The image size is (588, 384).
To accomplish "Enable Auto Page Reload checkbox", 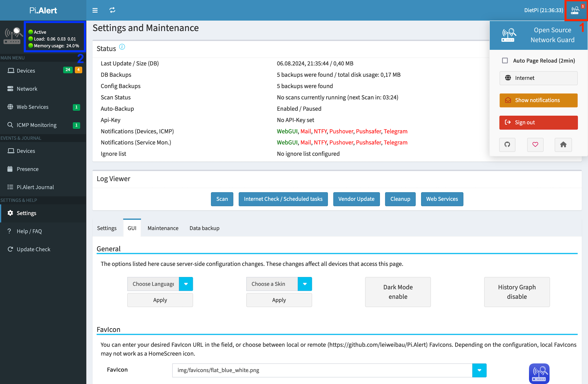I will 505,61.
